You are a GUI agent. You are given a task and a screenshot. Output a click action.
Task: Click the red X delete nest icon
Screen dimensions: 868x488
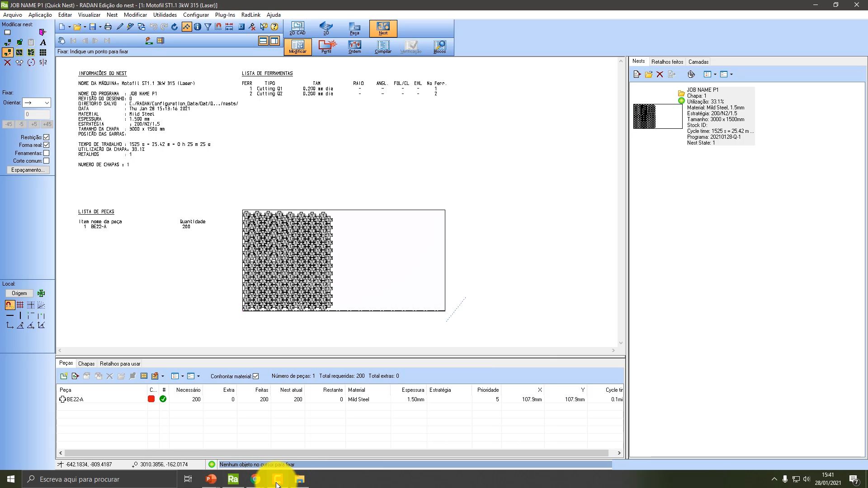[660, 75]
